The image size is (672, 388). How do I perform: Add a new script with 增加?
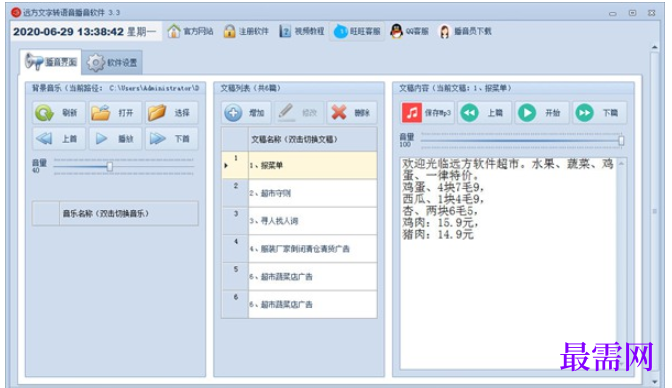coord(246,113)
